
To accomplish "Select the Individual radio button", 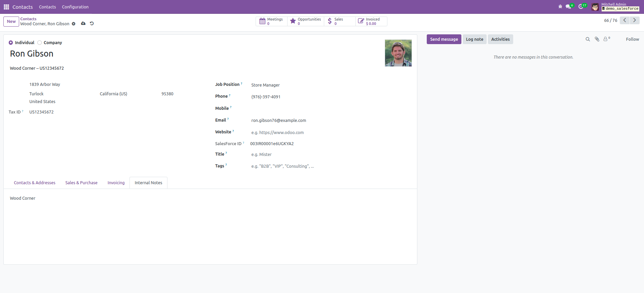I will [x=11, y=43].
